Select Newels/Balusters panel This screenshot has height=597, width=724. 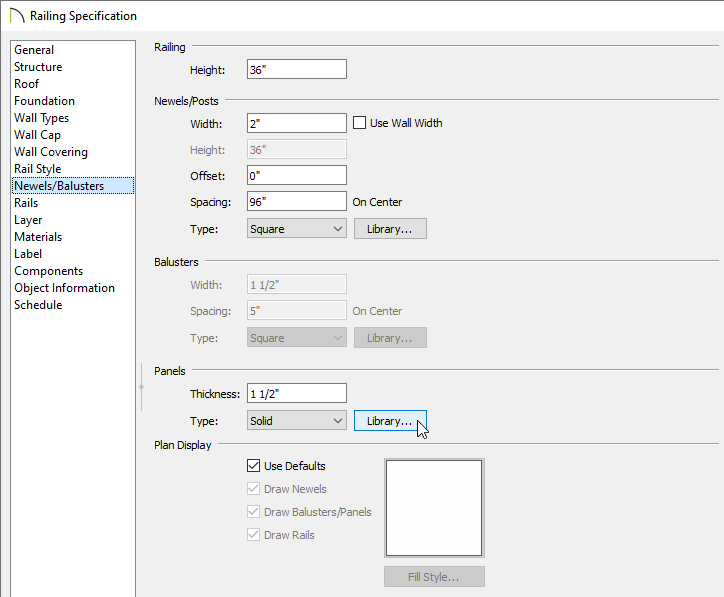(x=73, y=186)
